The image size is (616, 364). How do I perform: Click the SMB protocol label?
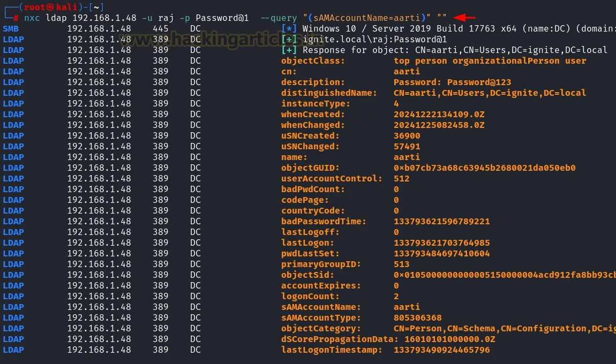click(x=11, y=28)
